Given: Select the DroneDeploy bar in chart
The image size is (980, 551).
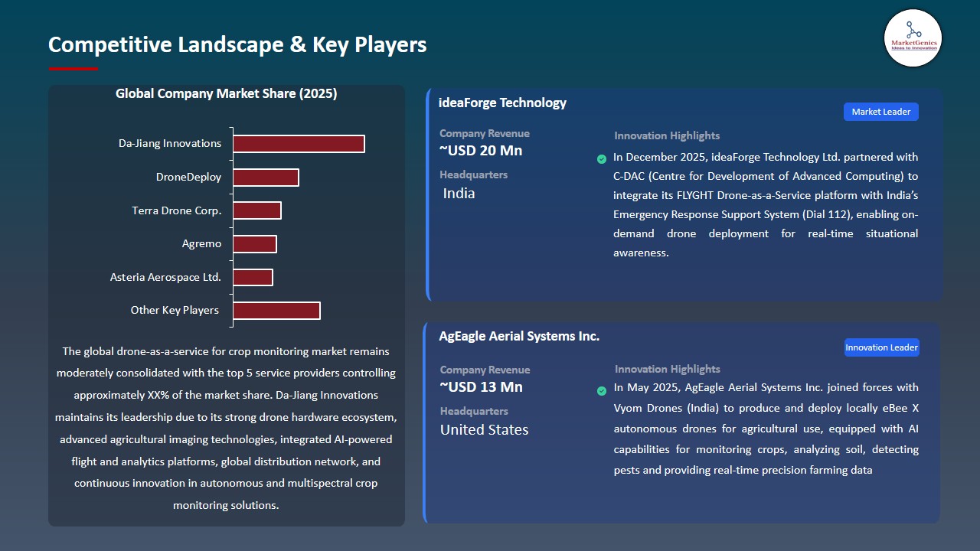Looking at the screenshot, I should [266, 178].
